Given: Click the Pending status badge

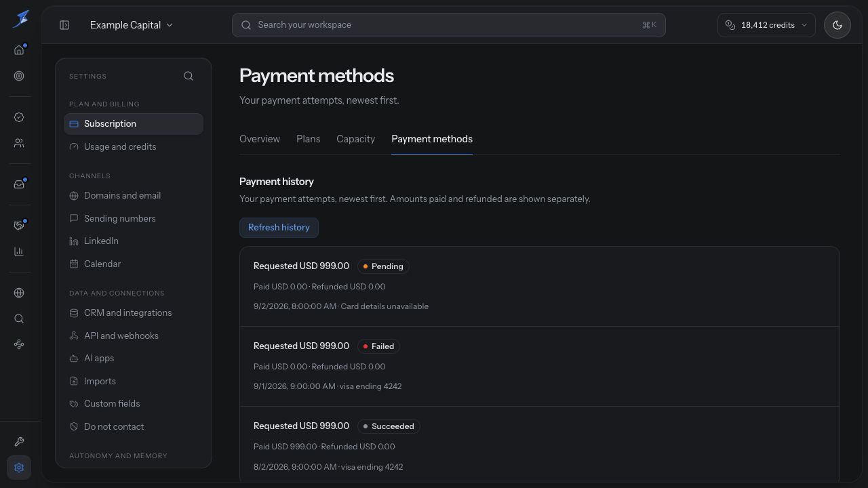Looking at the screenshot, I should coord(383,266).
